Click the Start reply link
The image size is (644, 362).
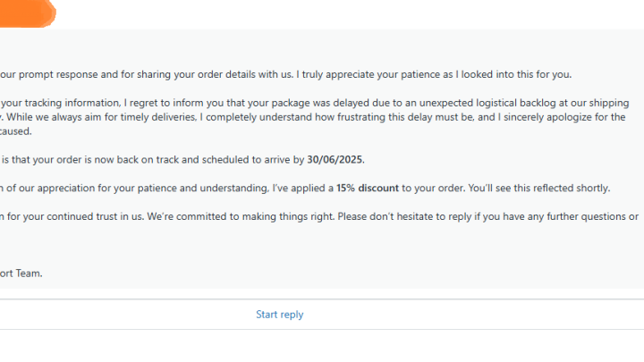click(x=279, y=315)
